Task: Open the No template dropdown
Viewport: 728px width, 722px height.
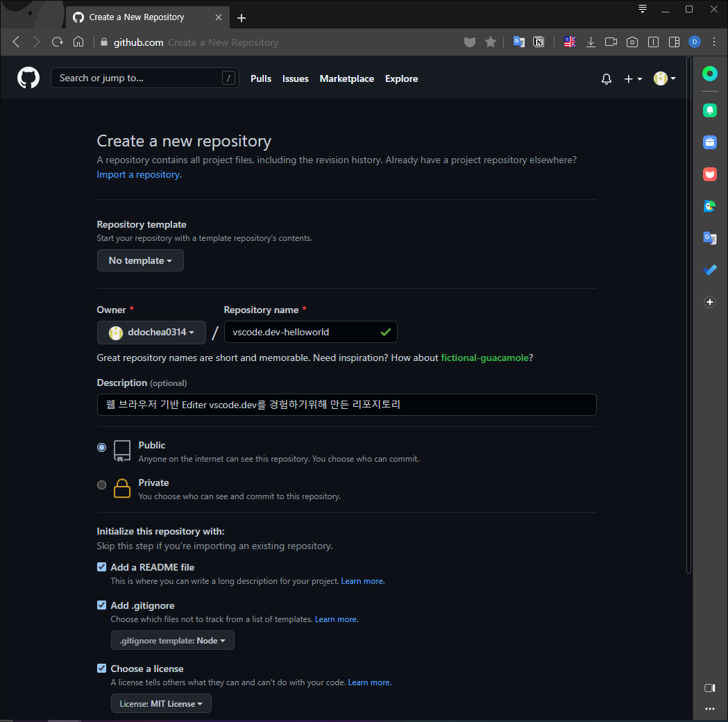Action: (x=140, y=260)
